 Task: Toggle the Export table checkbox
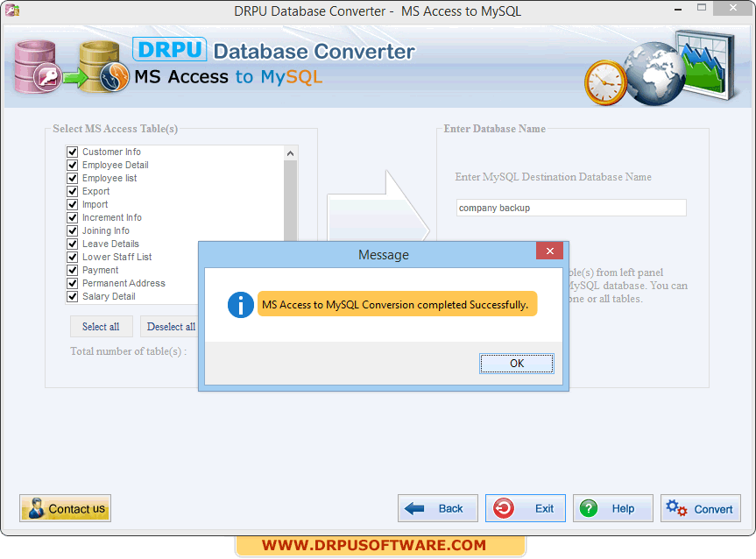click(73, 192)
